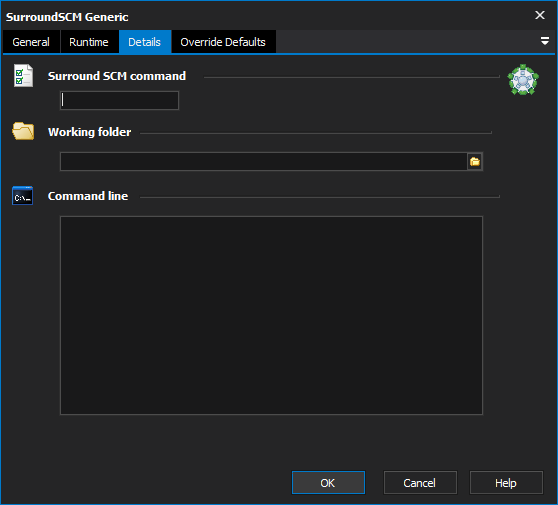Click inside the Command line text area
The width and height of the screenshot is (558, 505).
[x=271, y=315]
